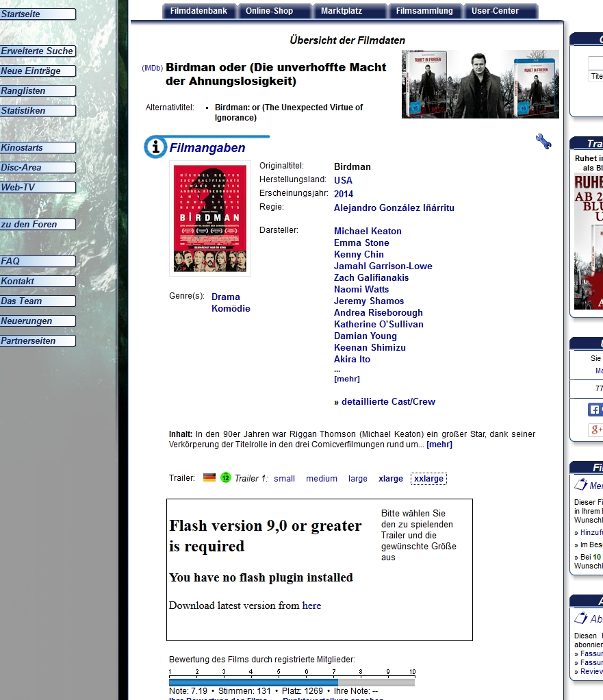Open Kenny Chin actor link
The height and width of the screenshot is (700, 603).
[359, 255]
